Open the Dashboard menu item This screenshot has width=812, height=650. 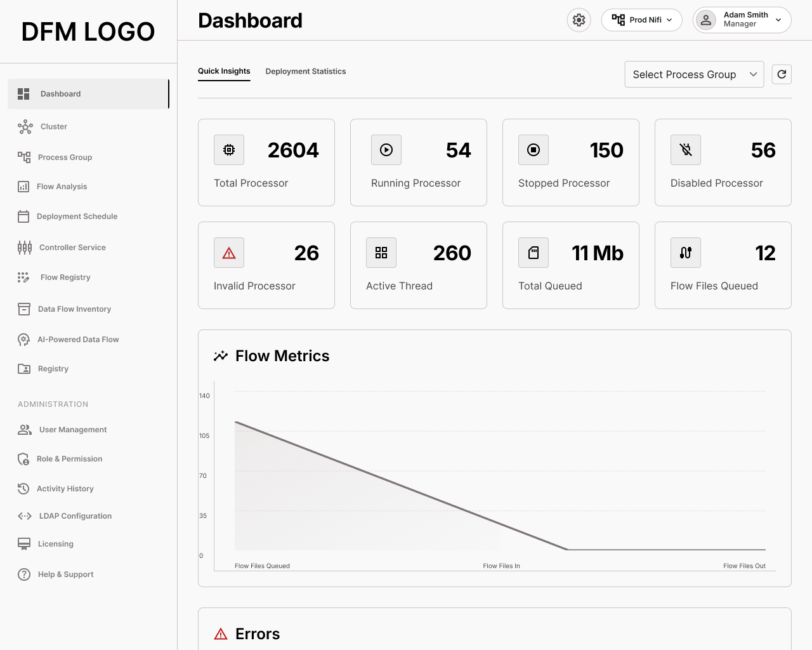[x=89, y=94]
